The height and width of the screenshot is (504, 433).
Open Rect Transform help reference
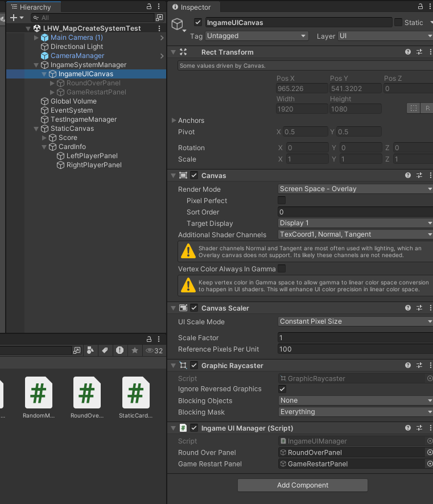[x=408, y=52]
